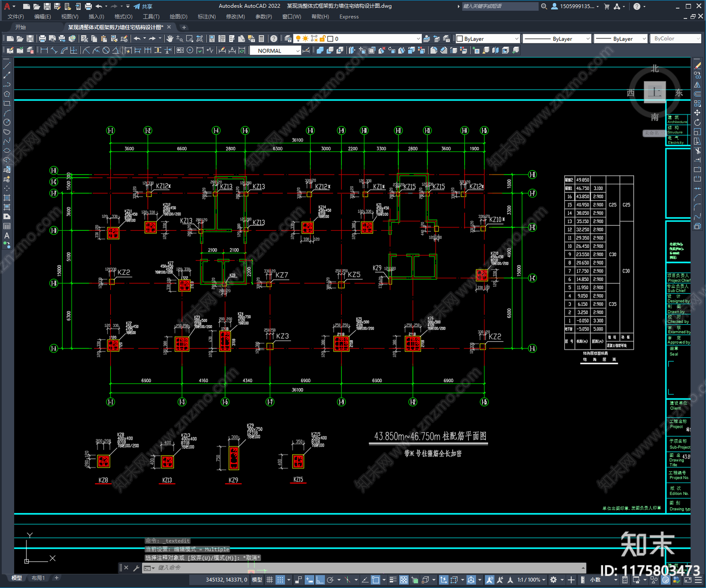The width and height of the screenshot is (706, 588).
Task: Open the Layer Properties manager icon
Action: (288, 39)
